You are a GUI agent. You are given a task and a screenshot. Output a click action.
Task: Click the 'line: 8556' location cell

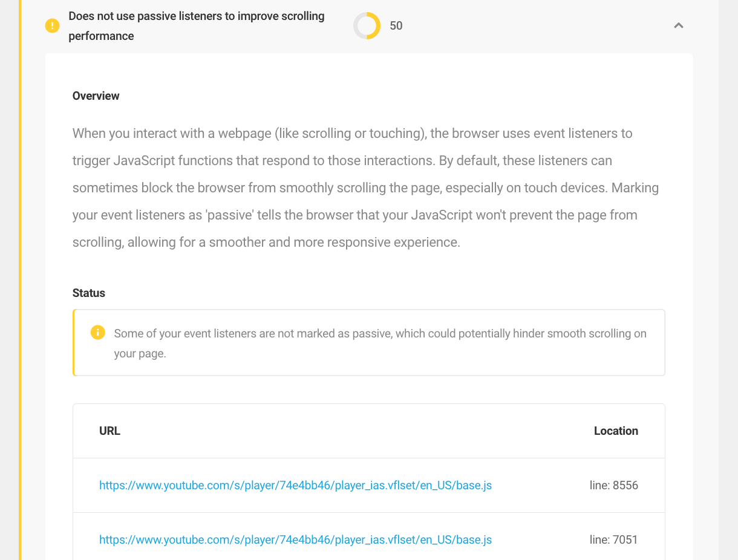614,485
